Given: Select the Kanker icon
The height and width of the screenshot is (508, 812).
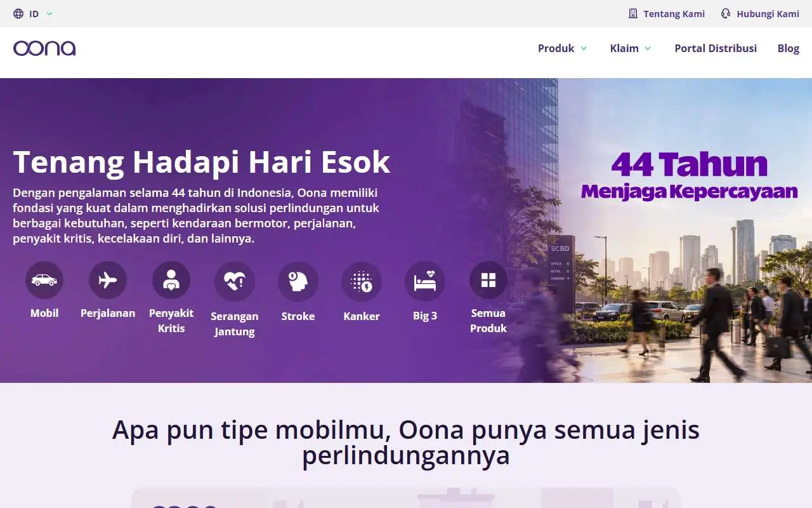Looking at the screenshot, I should point(362,281).
